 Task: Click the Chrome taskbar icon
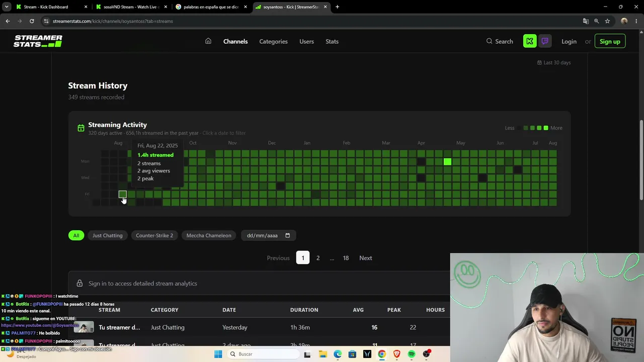click(382, 354)
